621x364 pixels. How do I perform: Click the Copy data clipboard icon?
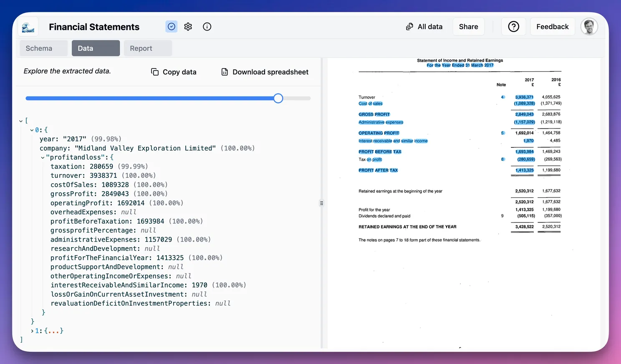coord(155,72)
